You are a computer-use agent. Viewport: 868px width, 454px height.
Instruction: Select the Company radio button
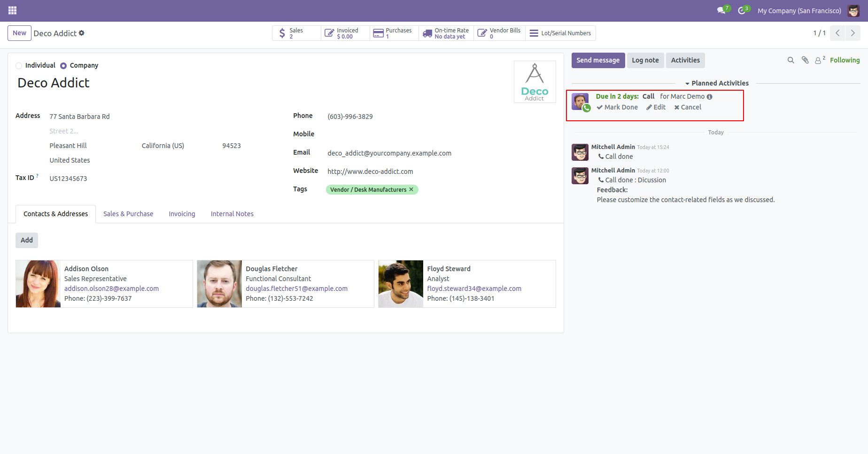(x=63, y=66)
